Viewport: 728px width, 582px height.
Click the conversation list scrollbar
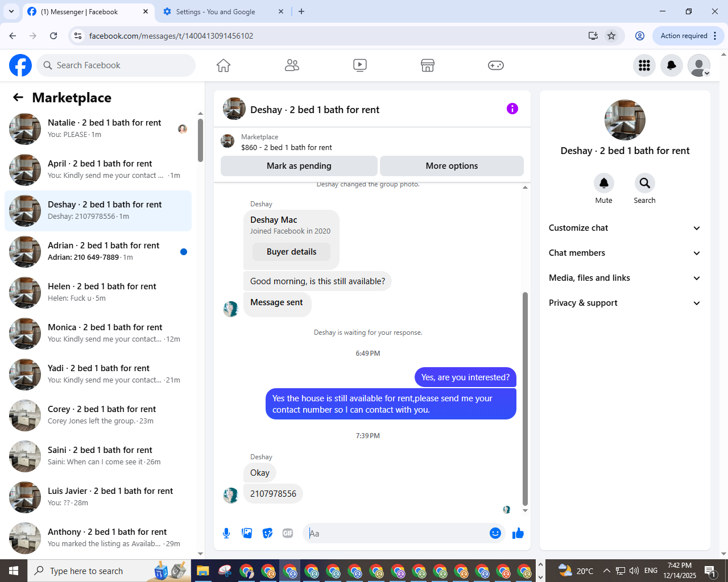pos(200,140)
